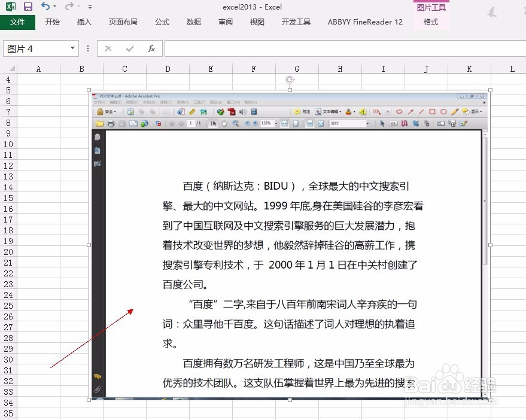Switch to the 视图 ribbon tab
The height and width of the screenshot is (420, 526).
257,22
